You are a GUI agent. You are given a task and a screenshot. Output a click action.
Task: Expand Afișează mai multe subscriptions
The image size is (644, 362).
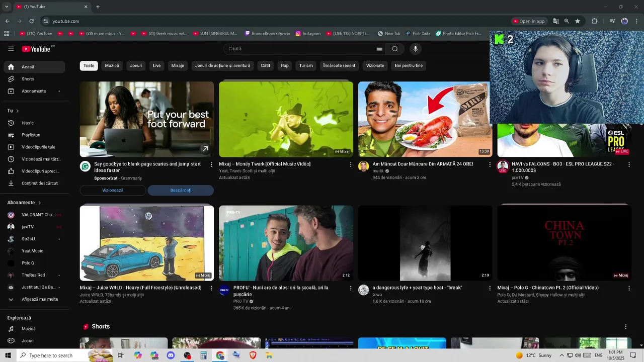(x=34, y=299)
